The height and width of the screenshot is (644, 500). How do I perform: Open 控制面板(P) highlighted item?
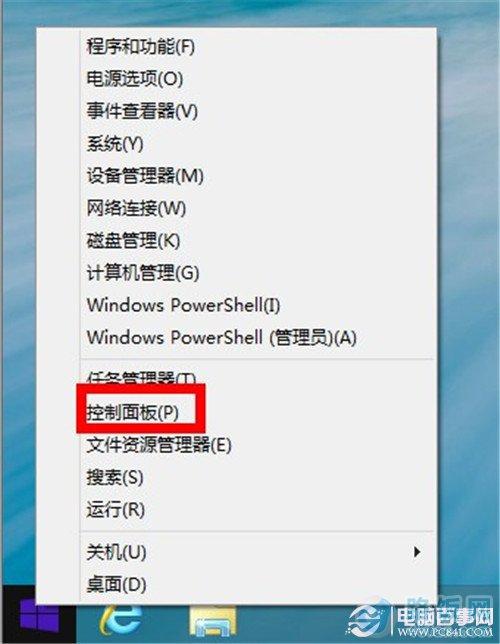(x=132, y=412)
